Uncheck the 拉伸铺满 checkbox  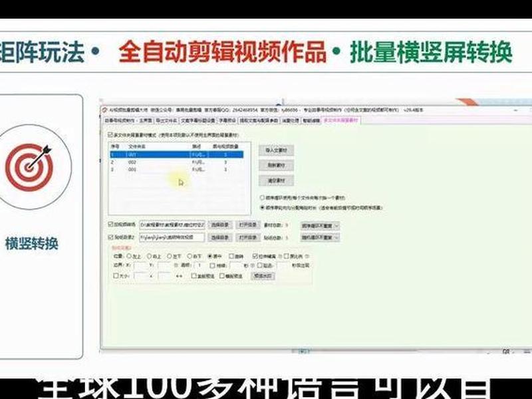click(255, 256)
